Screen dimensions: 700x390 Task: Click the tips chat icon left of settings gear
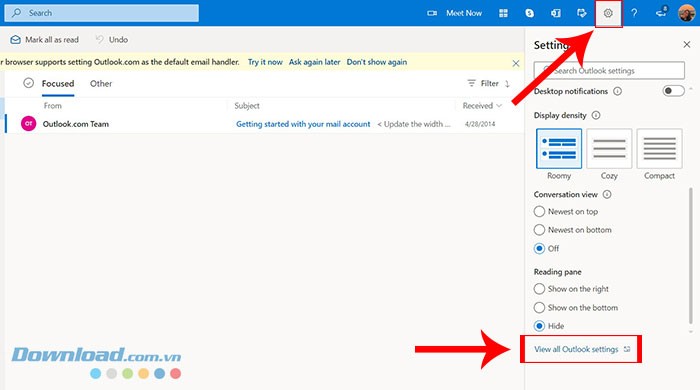[x=582, y=13]
